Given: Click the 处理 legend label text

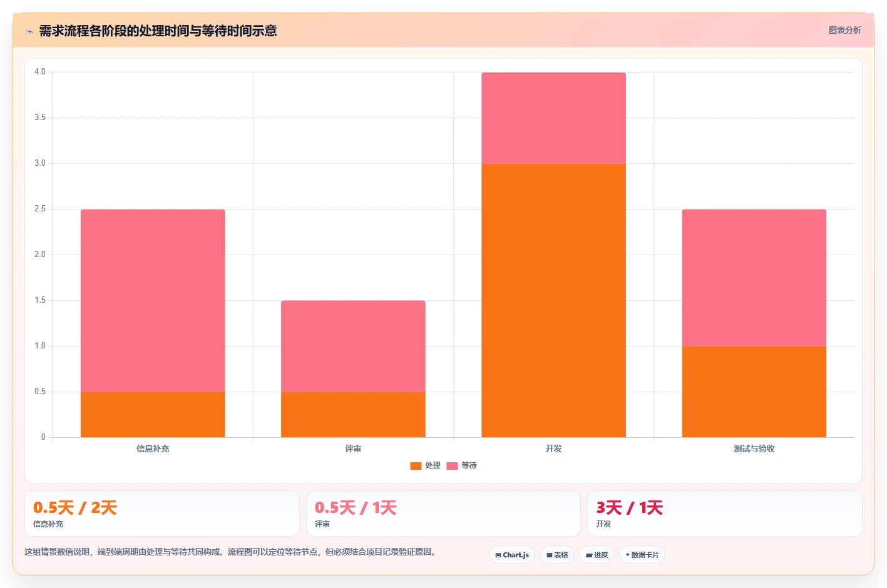Looking at the screenshot, I should click(433, 465).
